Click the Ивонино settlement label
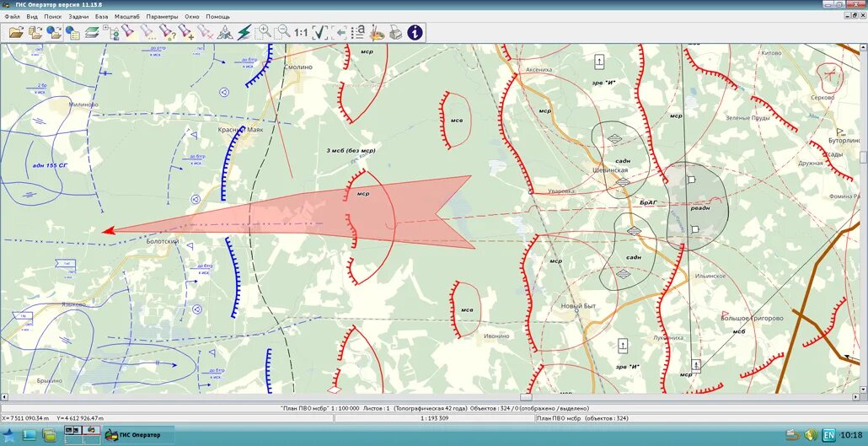This screenshot has height=446, width=868. point(496,336)
